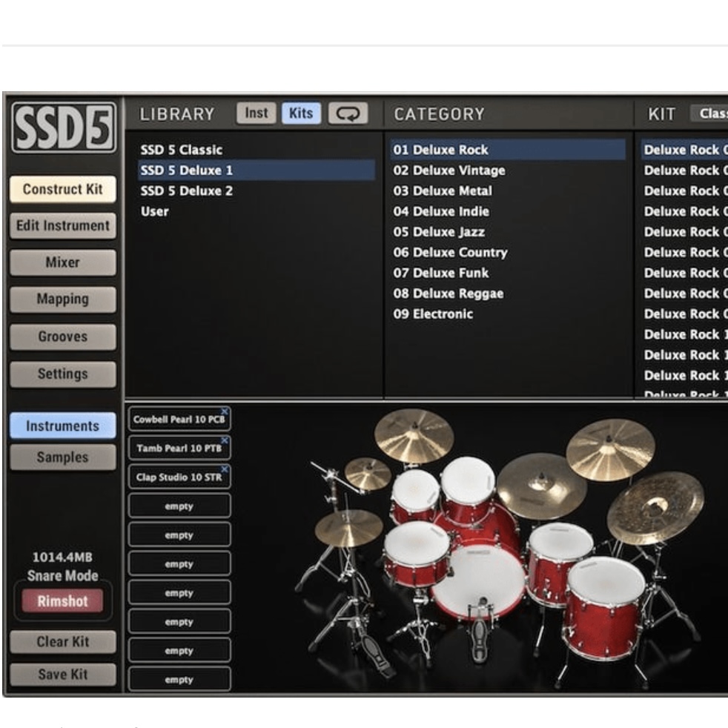
Task: Click the Clear Kit button
Action: 63,642
